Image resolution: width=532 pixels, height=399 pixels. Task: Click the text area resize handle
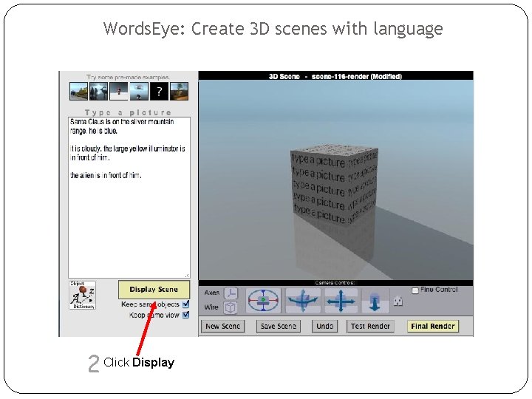[x=187, y=276]
